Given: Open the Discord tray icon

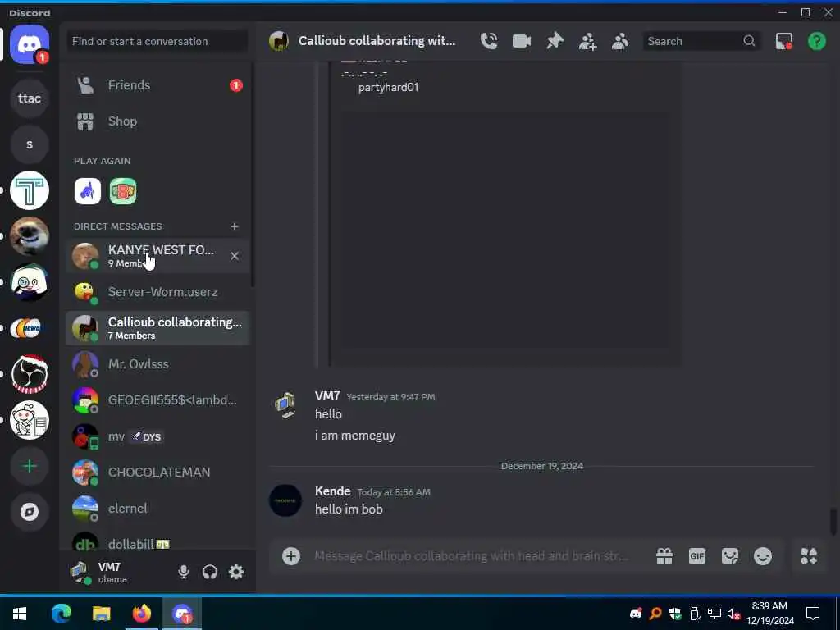Looking at the screenshot, I should (x=636, y=614).
